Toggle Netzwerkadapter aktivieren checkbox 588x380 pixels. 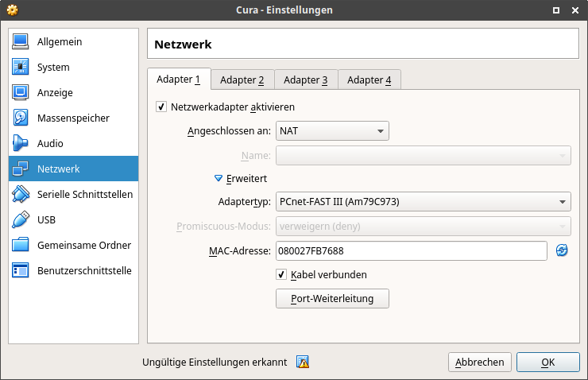tap(161, 107)
